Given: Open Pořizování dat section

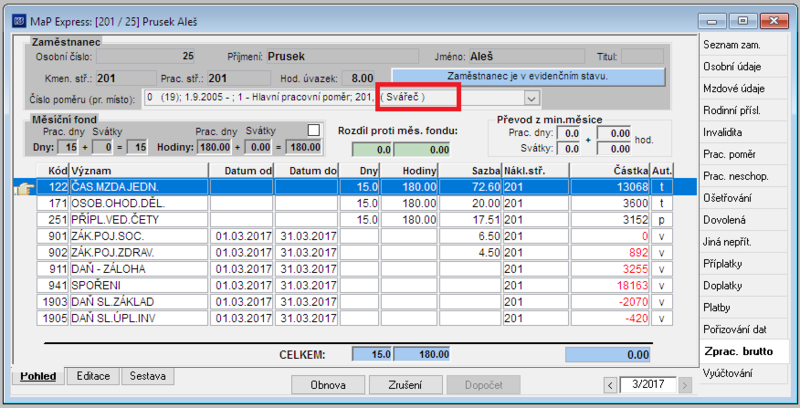Looking at the screenshot, I should [743, 330].
